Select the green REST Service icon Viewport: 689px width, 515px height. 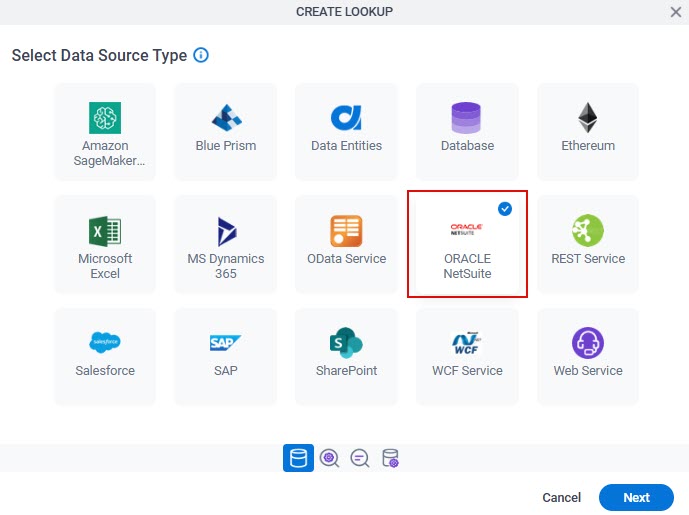coord(587,231)
